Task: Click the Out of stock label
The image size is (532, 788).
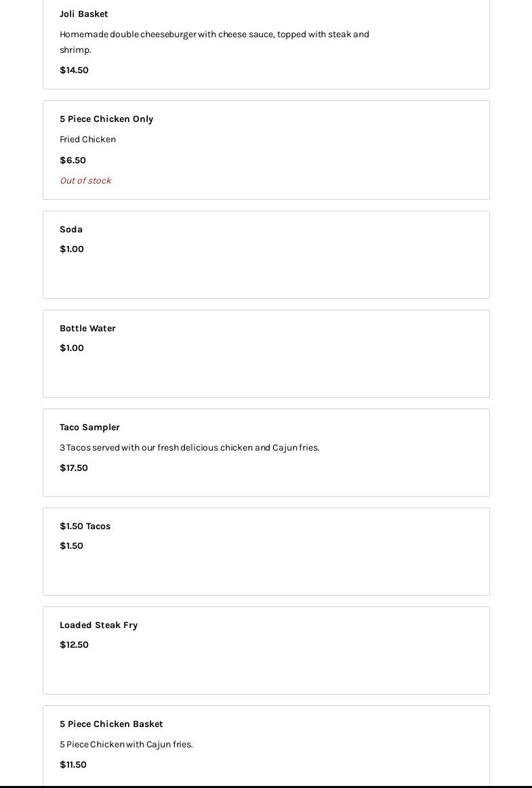Action: point(85,180)
